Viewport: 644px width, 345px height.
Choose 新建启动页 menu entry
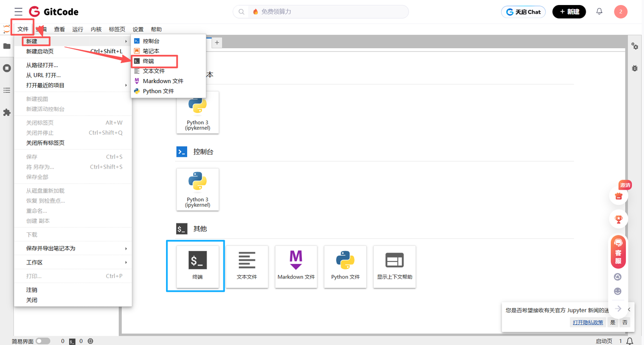73,51
